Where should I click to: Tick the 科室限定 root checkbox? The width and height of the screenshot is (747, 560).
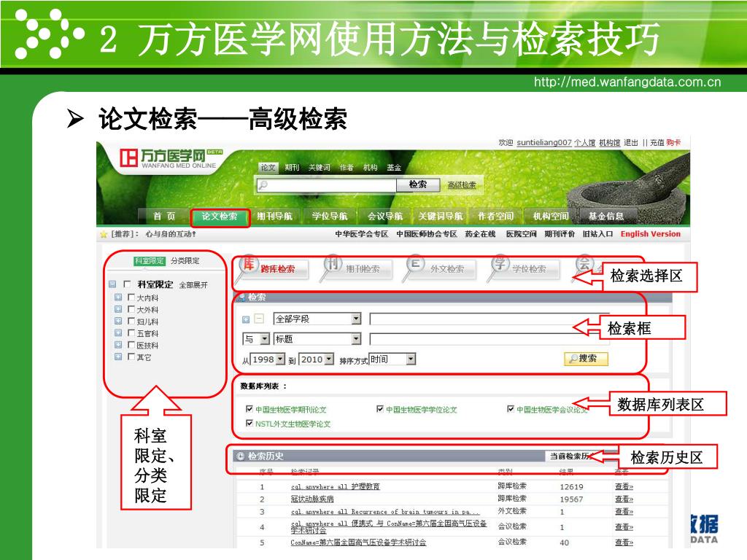tap(127, 284)
